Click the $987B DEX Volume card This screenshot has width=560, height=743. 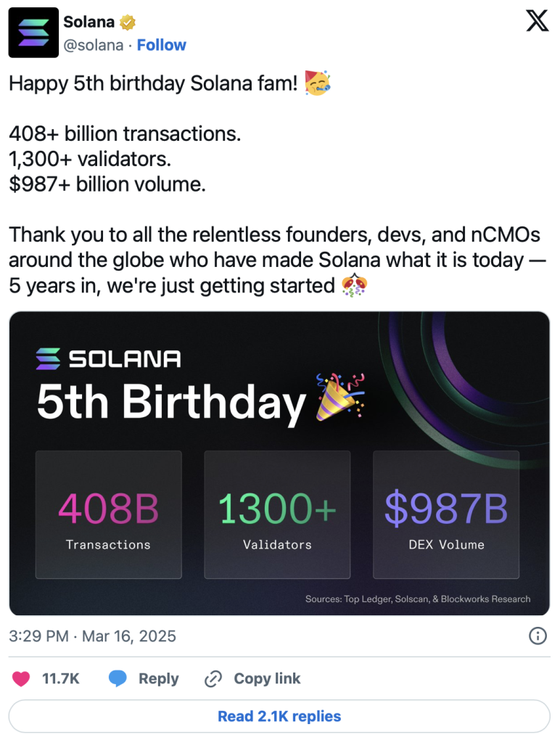[446, 514]
